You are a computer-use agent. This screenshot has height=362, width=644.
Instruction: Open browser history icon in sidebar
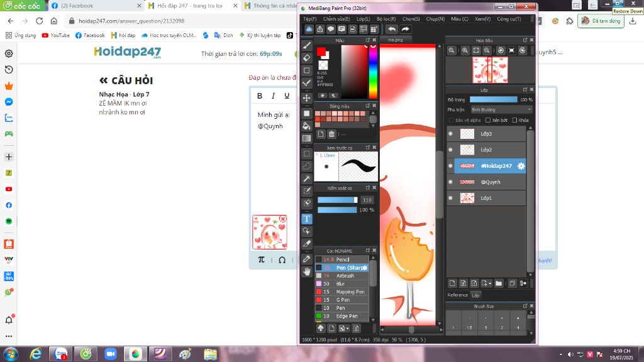[x=9, y=70]
